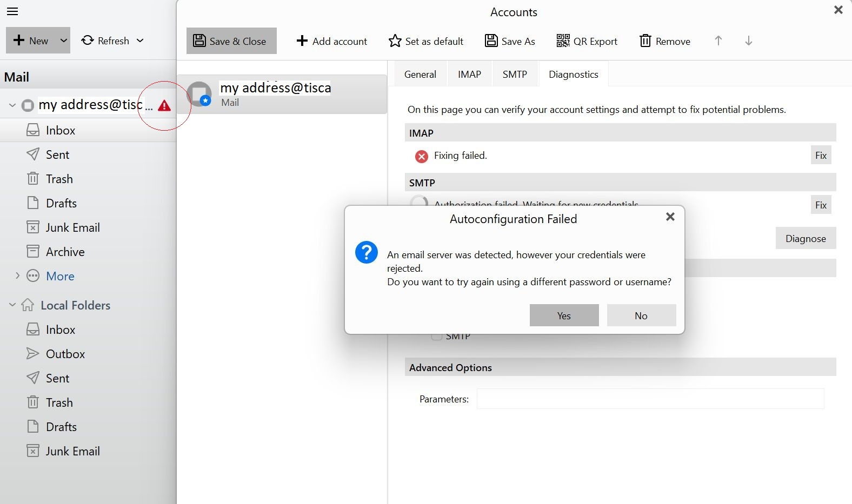Switch to the General tab
Image resolution: width=852 pixels, height=504 pixels.
coord(420,75)
